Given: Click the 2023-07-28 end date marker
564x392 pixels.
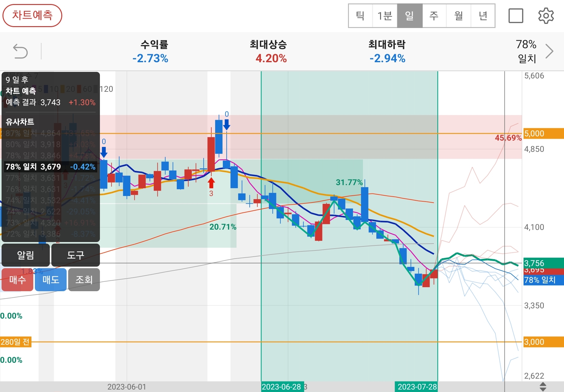Looking at the screenshot, I should (x=417, y=387).
